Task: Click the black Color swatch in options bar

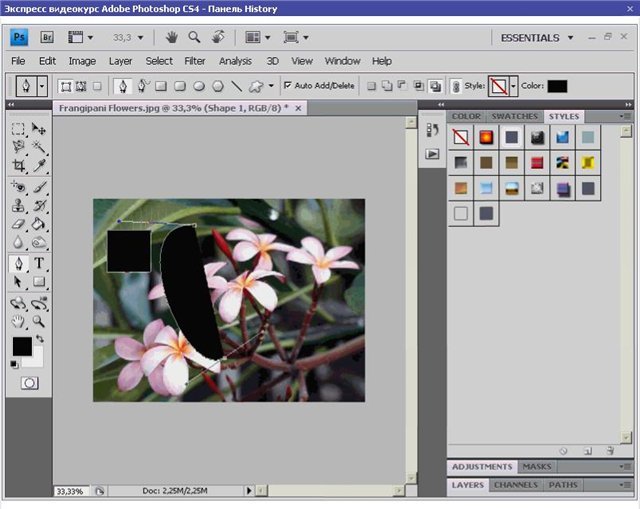Action: click(557, 87)
